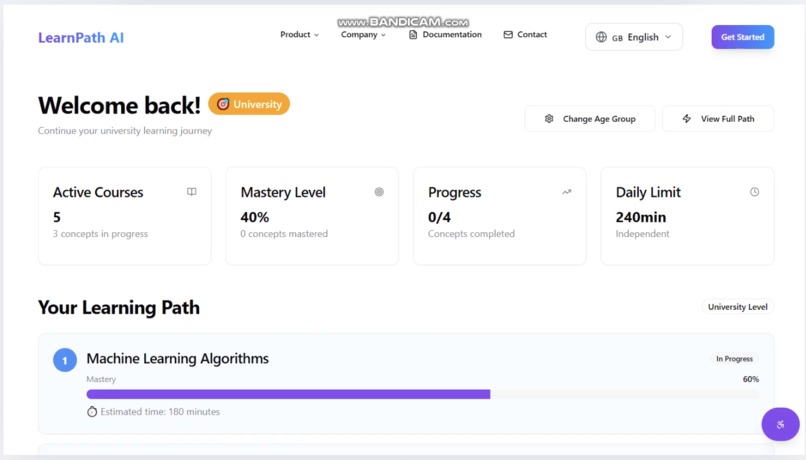The width and height of the screenshot is (806, 460).
Task: Go to the Contact page
Action: [525, 34]
